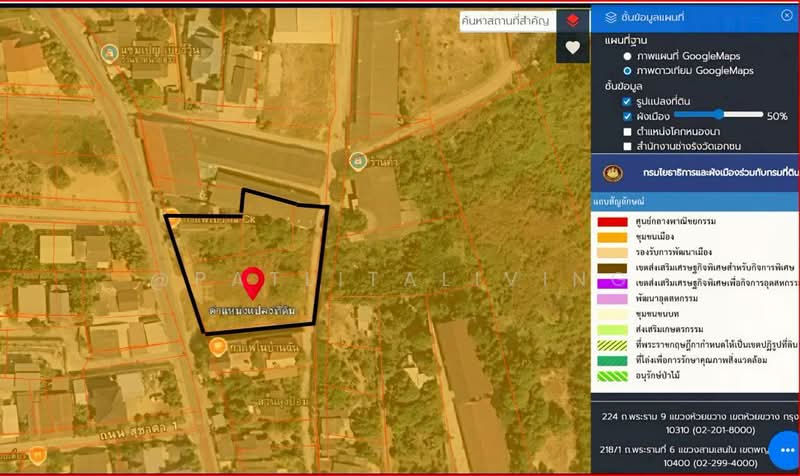Select ภาพแผนที่ GoogleMaps base map
The width and height of the screenshot is (800, 476).
pos(627,56)
